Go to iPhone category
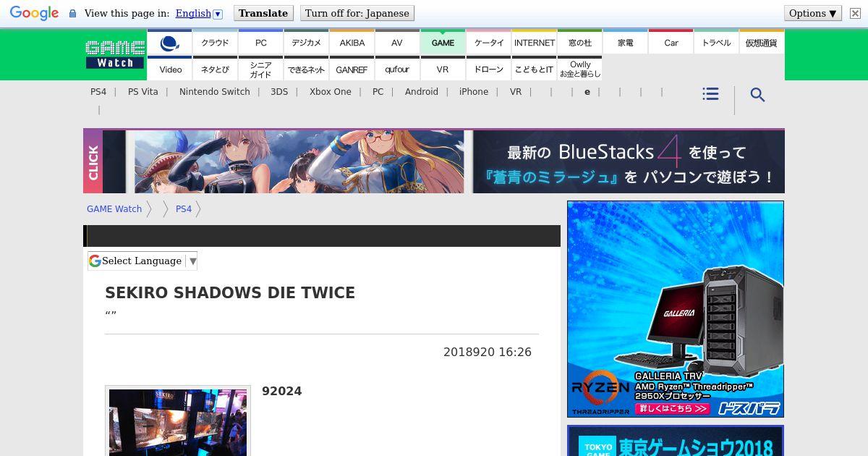868x456 pixels. pyautogui.click(x=474, y=92)
